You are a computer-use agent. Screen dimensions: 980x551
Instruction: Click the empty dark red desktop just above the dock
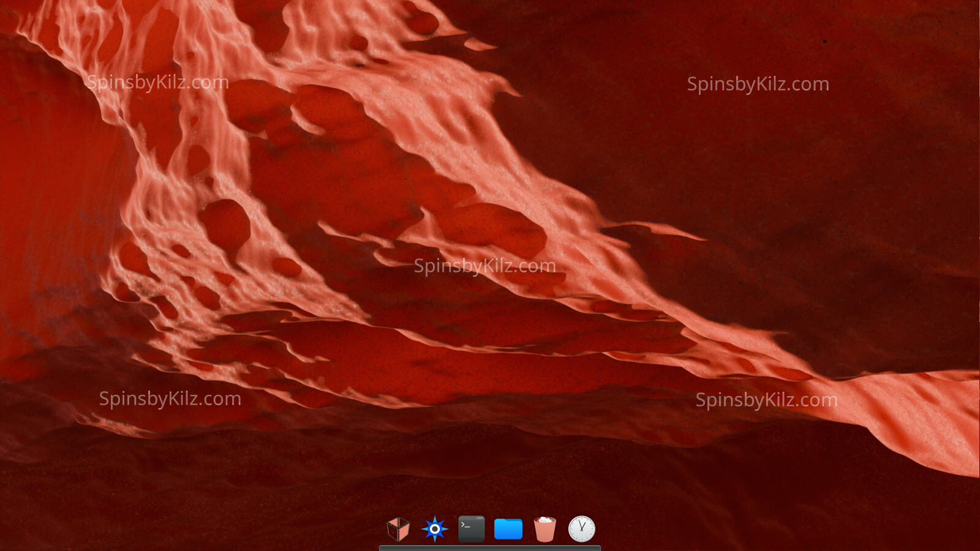click(x=490, y=484)
